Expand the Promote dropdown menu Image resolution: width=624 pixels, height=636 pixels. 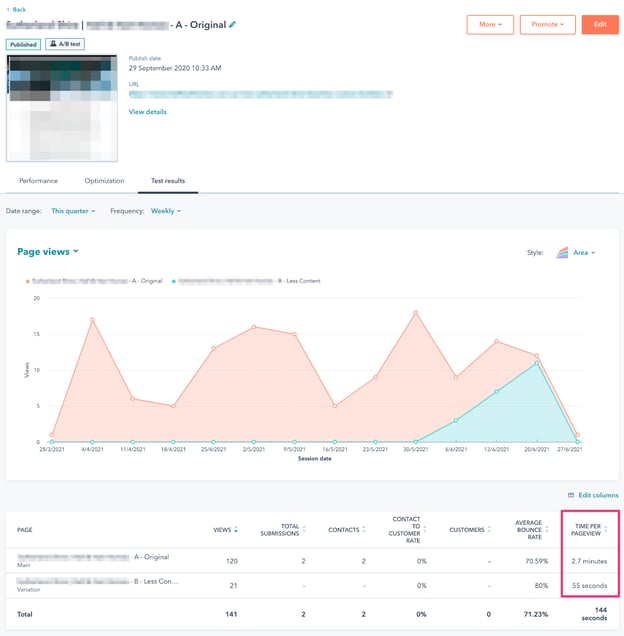click(x=547, y=24)
